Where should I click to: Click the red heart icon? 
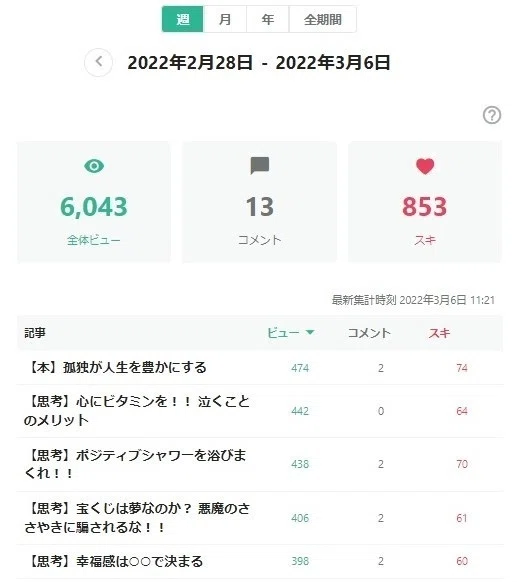tap(425, 166)
